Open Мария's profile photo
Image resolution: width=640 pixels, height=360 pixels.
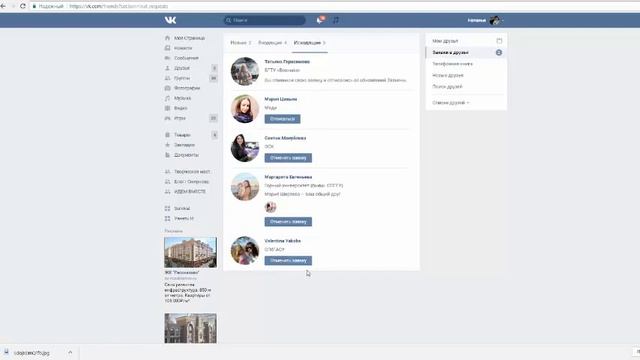(245, 109)
